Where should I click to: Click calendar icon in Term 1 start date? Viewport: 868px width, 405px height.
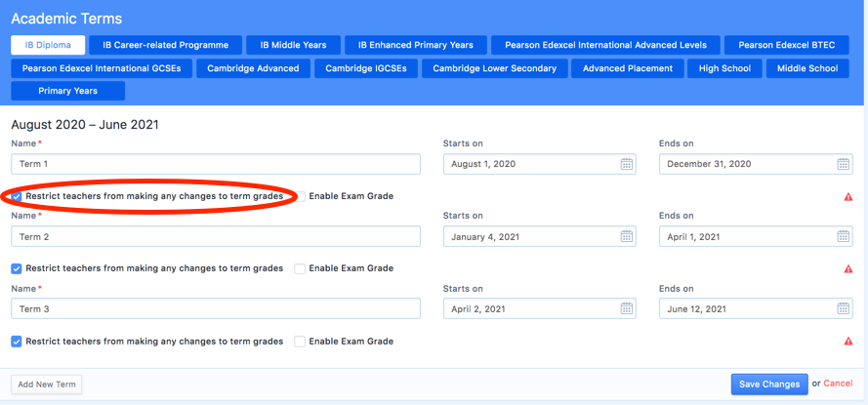coord(627,164)
